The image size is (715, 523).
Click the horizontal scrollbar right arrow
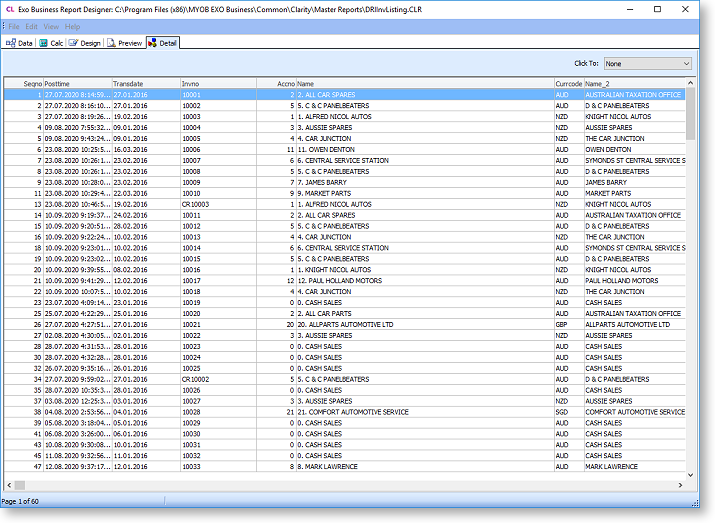coord(680,485)
